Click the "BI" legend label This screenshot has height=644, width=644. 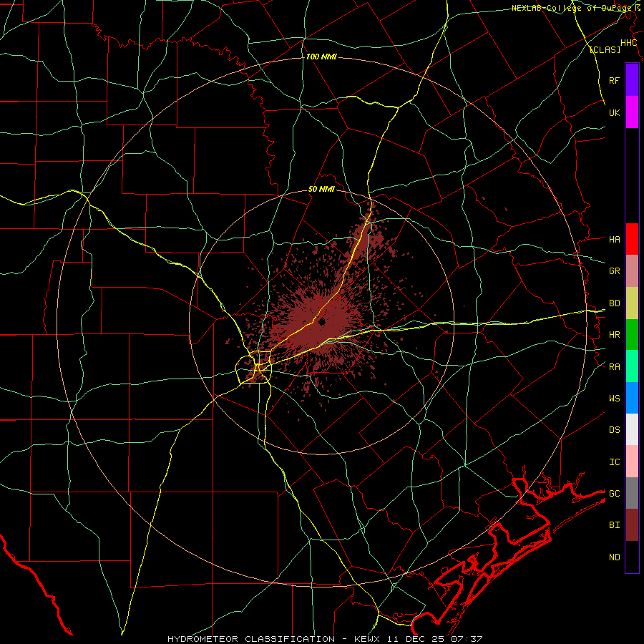tap(614, 525)
